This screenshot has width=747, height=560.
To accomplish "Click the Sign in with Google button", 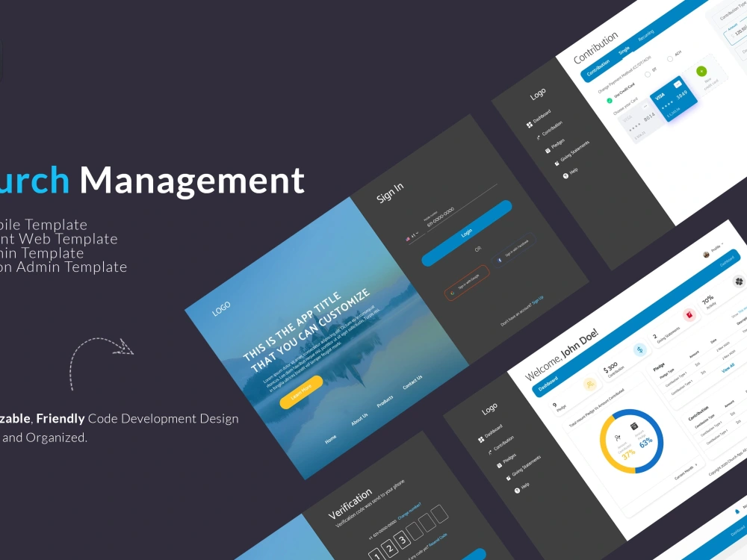I will pyautogui.click(x=467, y=283).
